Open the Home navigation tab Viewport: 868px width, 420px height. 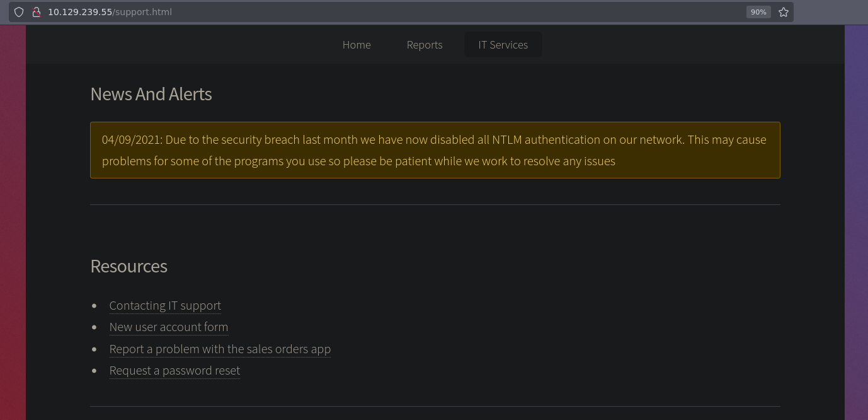(x=357, y=45)
